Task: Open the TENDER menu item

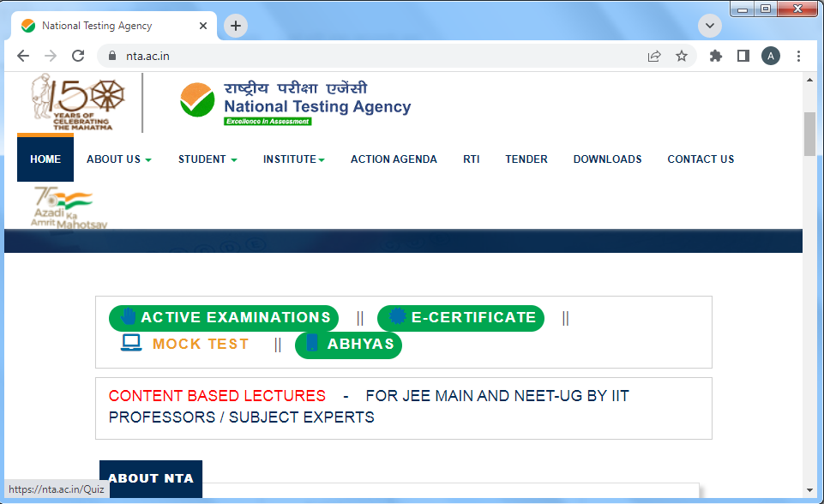Action: coord(526,159)
